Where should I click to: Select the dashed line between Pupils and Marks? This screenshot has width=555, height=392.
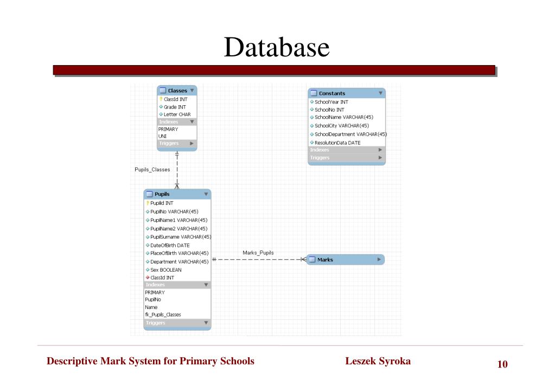tap(259, 259)
